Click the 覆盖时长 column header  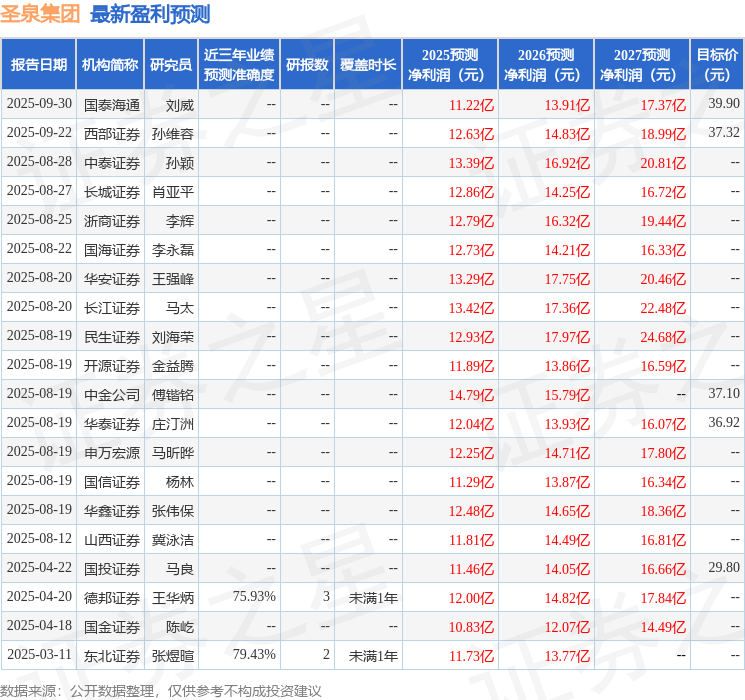coord(368,65)
